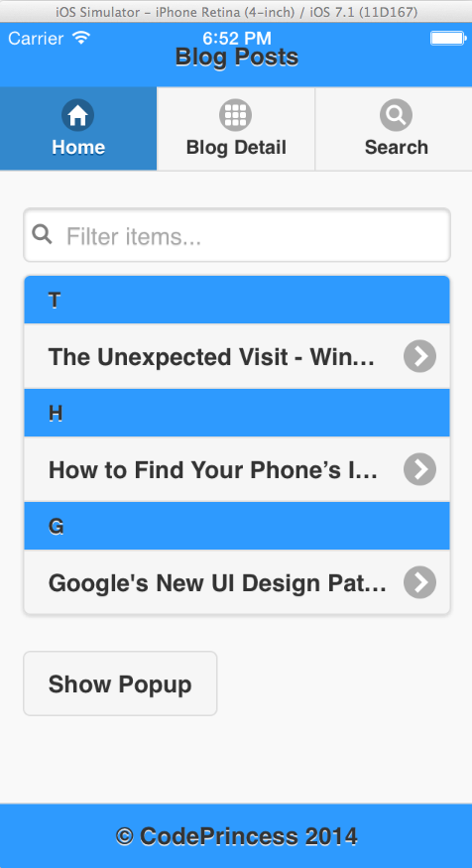This screenshot has width=472, height=868.
Task: Switch to the Home tab
Action: [x=78, y=128]
